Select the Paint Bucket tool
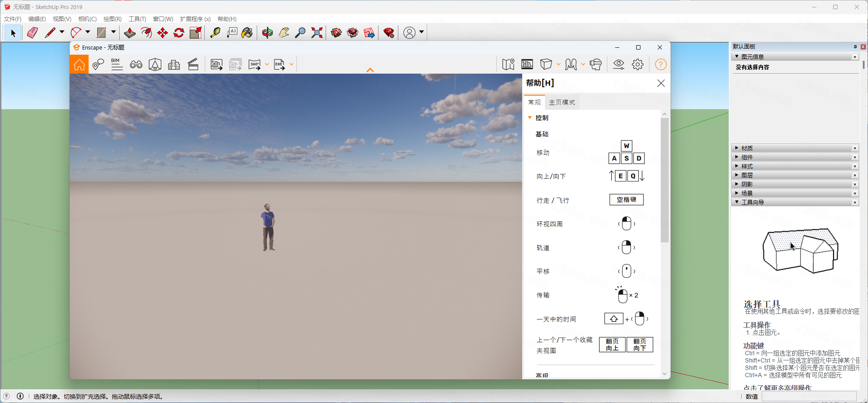The height and width of the screenshot is (403, 868). (x=247, y=33)
